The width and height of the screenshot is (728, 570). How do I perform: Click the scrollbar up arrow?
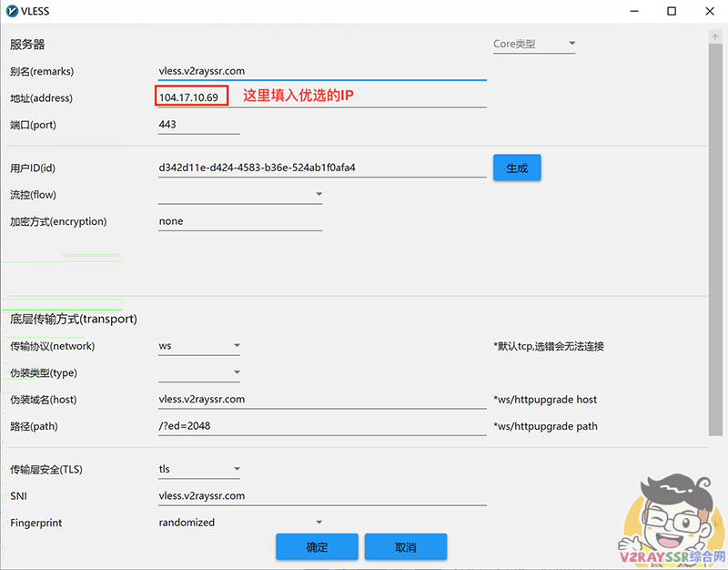pos(715,36)
